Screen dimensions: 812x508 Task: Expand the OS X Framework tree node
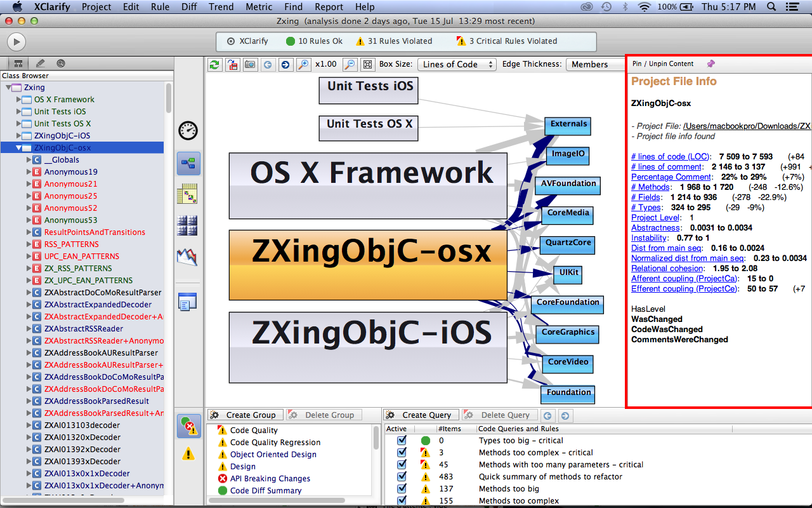(x=18, y=100)
